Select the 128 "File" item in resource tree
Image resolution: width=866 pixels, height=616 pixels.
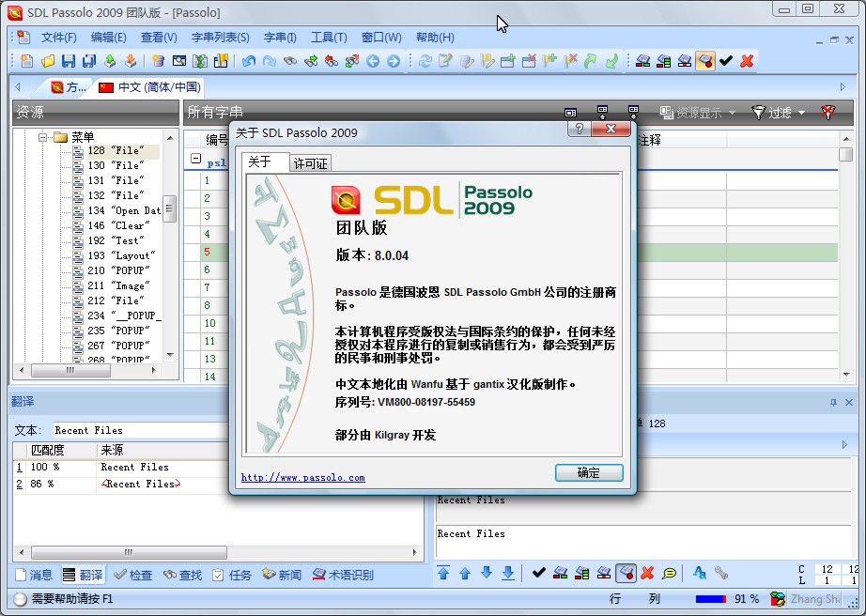click(116, 150)
